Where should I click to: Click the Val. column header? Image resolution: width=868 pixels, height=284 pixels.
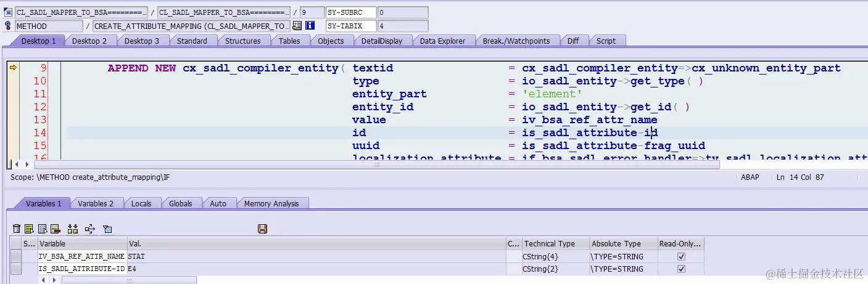click(316, 244)
